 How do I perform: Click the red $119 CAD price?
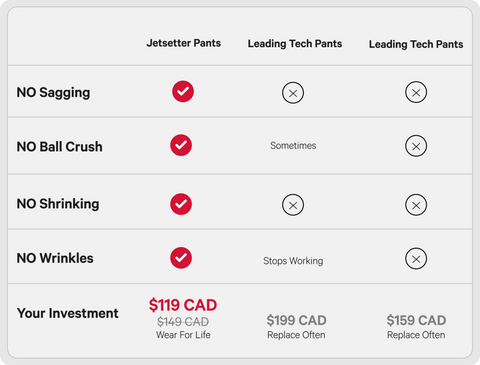(183, 305)
